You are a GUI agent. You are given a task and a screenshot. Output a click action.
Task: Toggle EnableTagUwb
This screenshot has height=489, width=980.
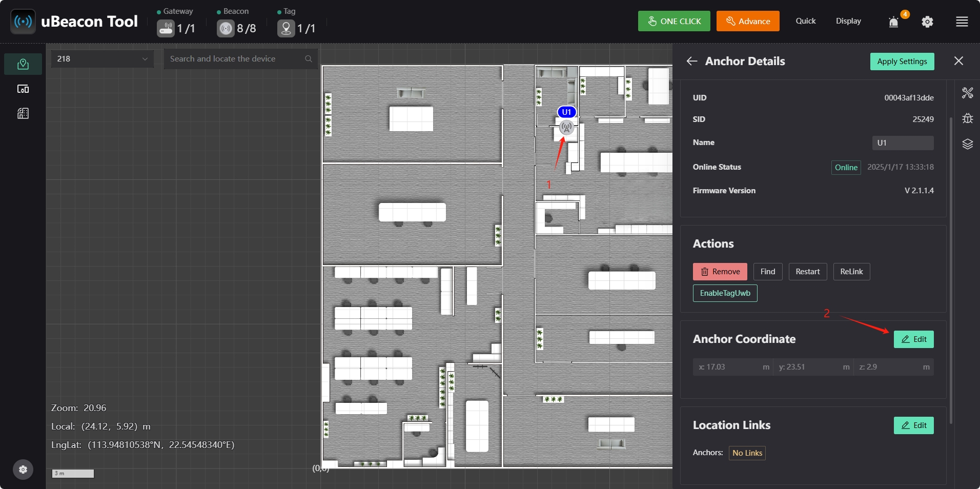(x=725, y=293)
